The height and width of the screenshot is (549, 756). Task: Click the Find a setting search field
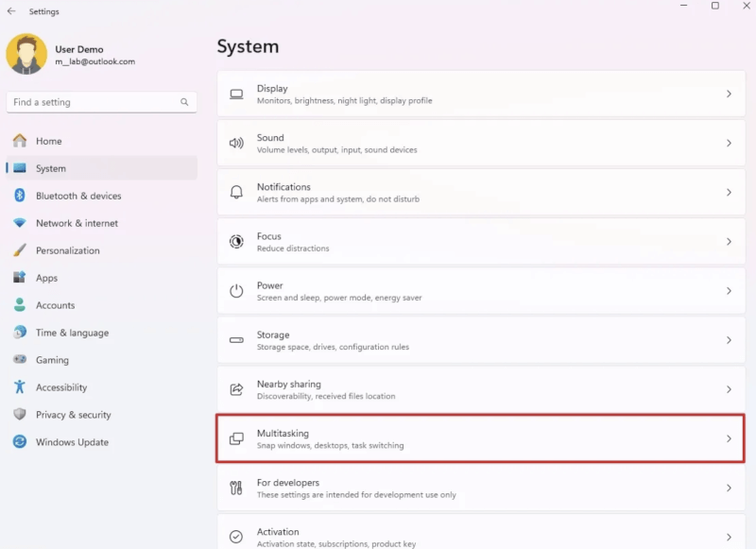point(102,102)
